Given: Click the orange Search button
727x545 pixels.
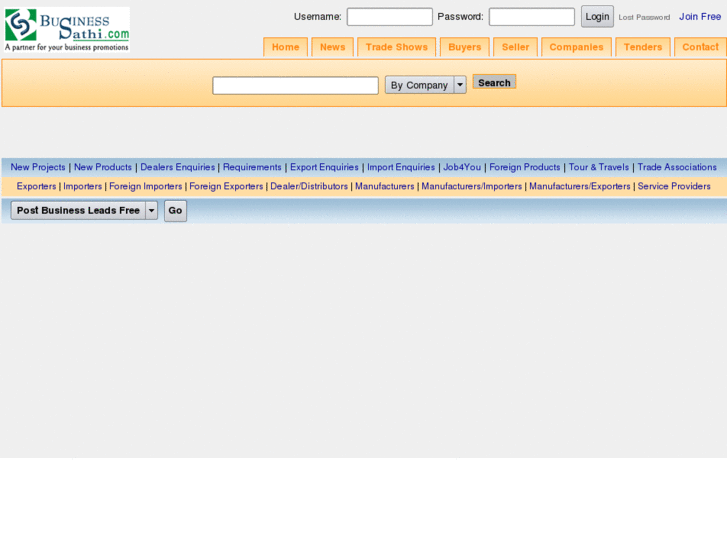Looking at the screenshot, I should [494, 82].
